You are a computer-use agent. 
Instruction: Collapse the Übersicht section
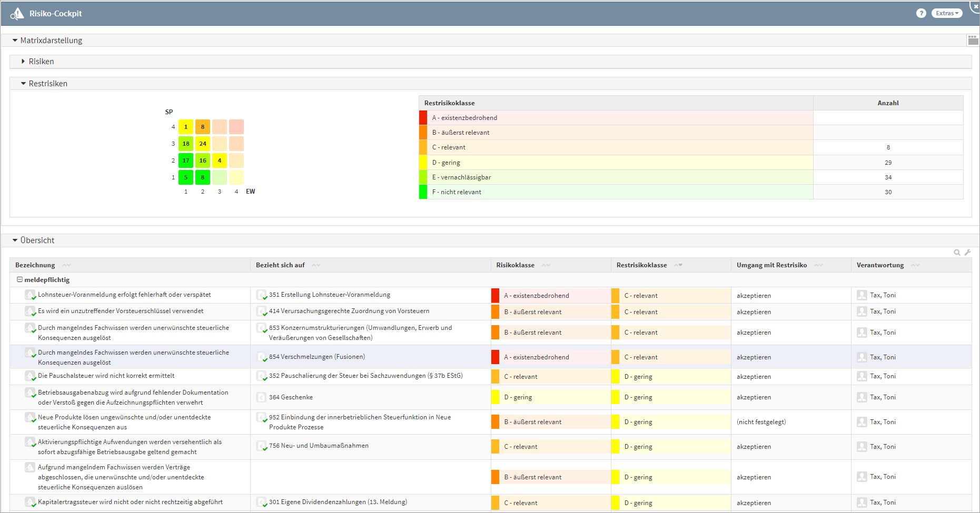pos(15,240)
